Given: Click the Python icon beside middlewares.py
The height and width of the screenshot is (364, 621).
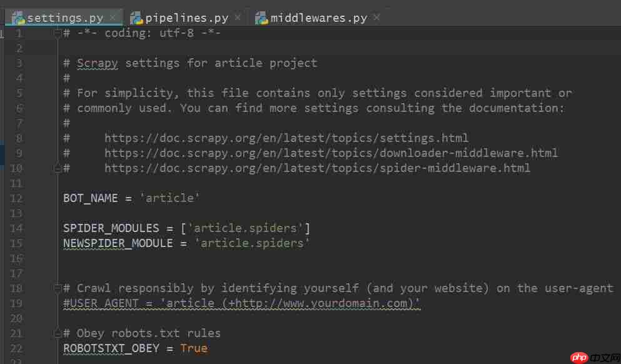Looking at the screenshot, I should pyautogui.click(x=261, y=18).
